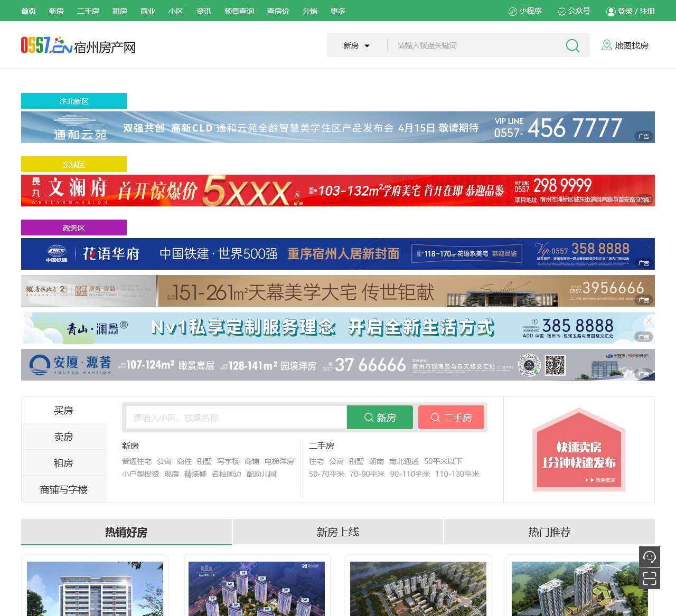Filter second-hand homes by 南北通透

[x=404, y=461]
